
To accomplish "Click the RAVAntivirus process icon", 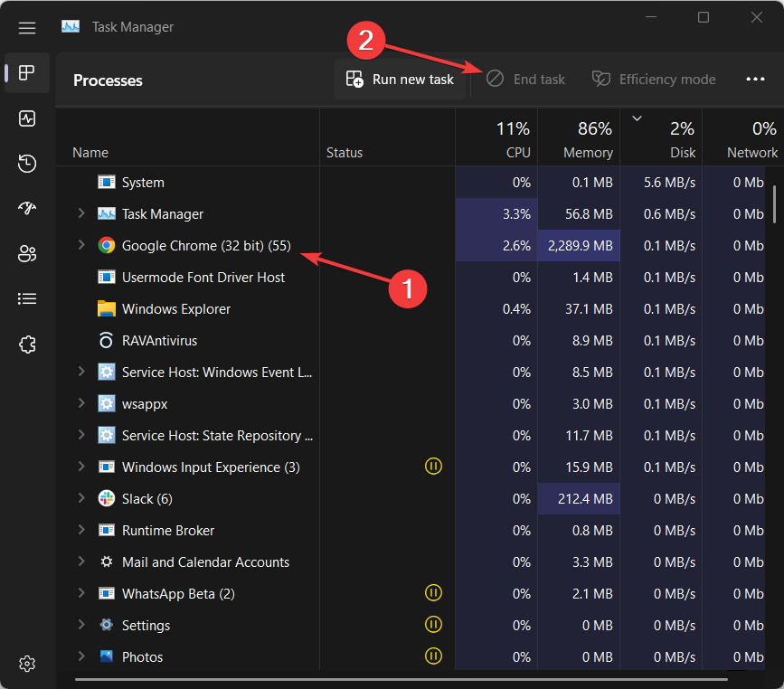I will pyautogui.click(x=106, y=340).
